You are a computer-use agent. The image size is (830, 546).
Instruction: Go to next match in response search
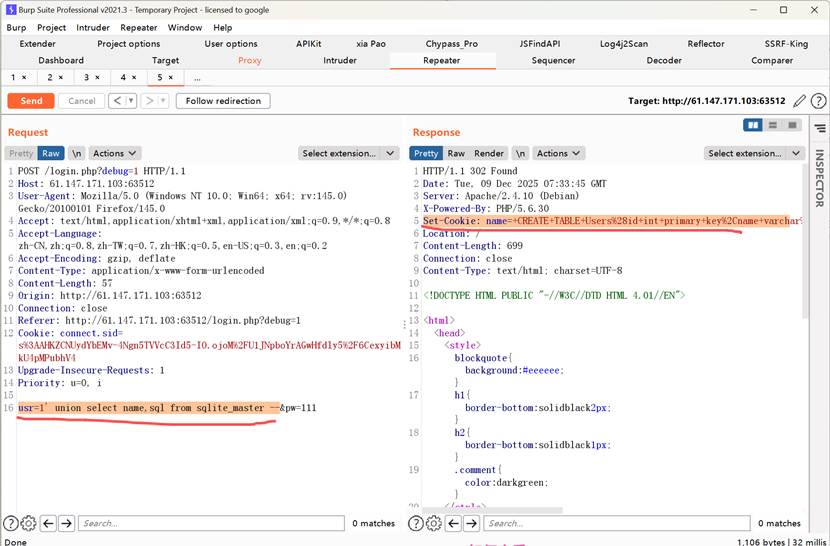[471, 523]
